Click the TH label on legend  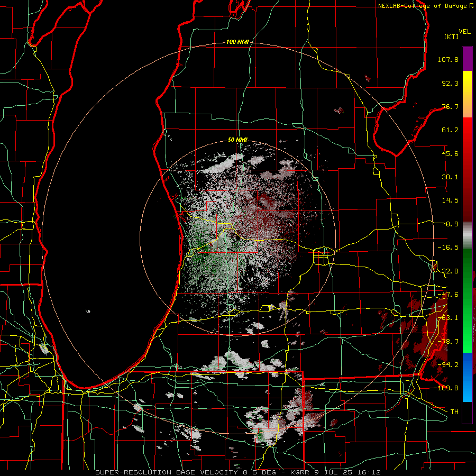pyautogui.click(x=454, y=411)
